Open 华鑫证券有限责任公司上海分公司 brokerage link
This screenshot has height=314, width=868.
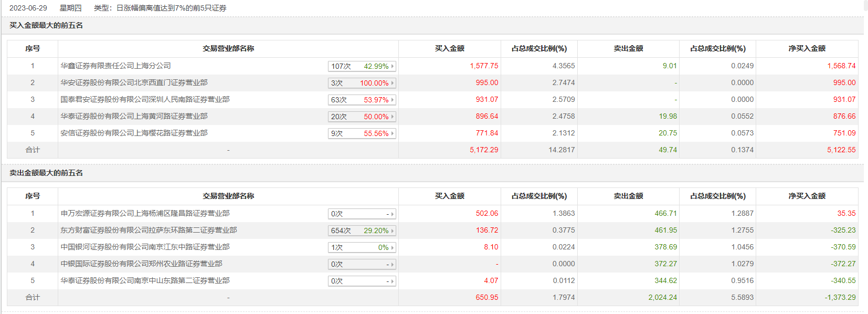click(115, 66)
